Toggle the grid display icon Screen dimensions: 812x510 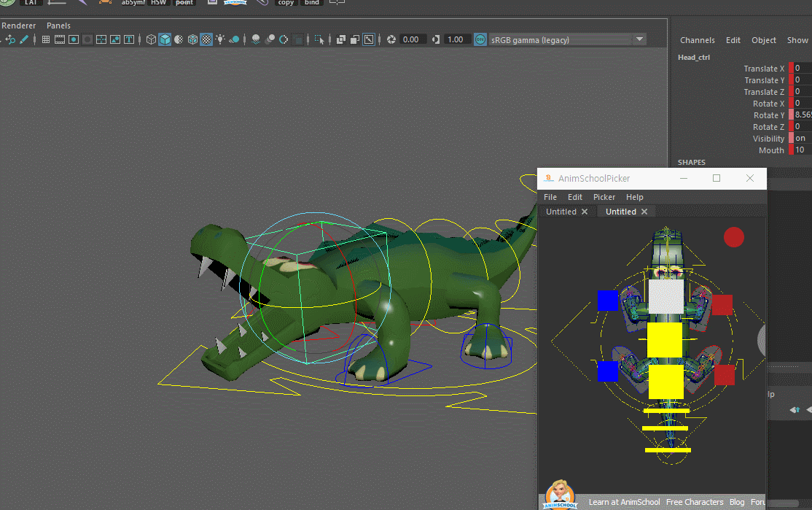coord(46,39)
